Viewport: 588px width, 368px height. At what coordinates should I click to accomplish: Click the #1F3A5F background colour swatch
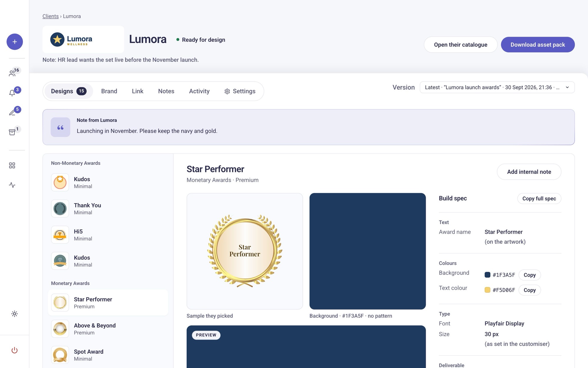[x=487, y=275]
